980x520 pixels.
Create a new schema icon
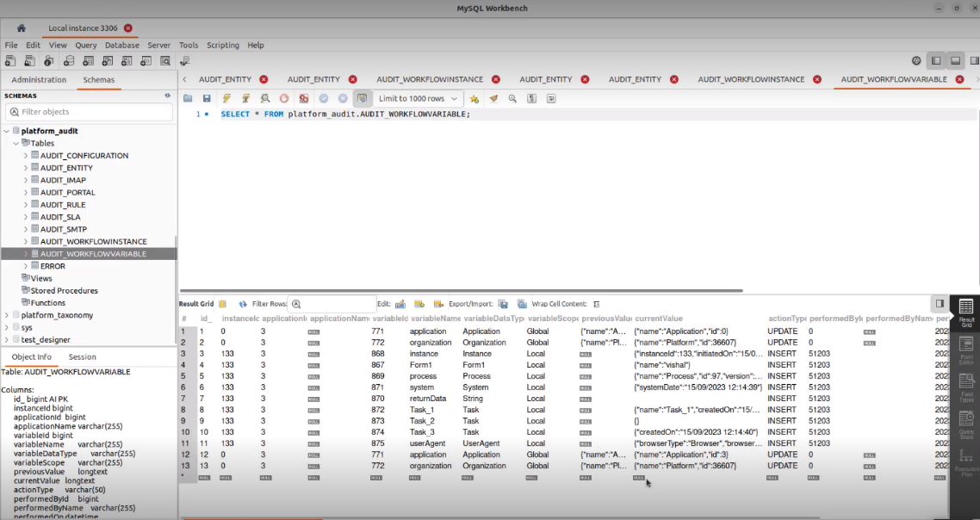coord(69,61)
